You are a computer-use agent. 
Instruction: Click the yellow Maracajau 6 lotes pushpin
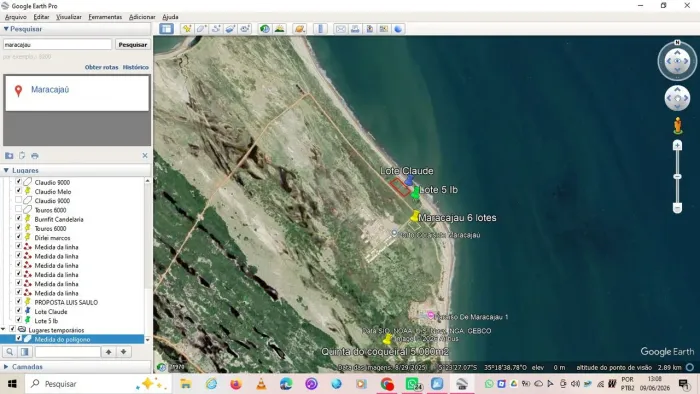415,216
